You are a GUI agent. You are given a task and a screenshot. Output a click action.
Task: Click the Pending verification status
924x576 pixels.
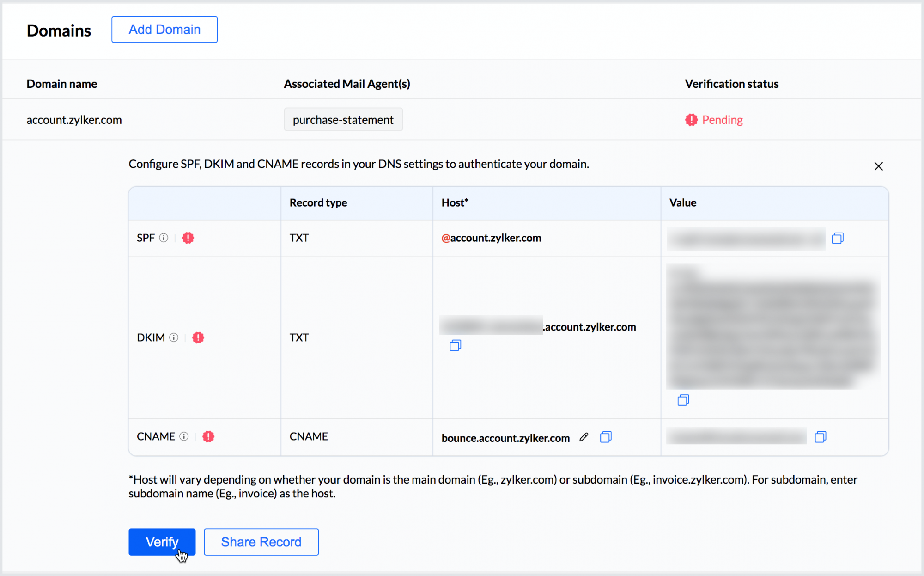(722, 120)
